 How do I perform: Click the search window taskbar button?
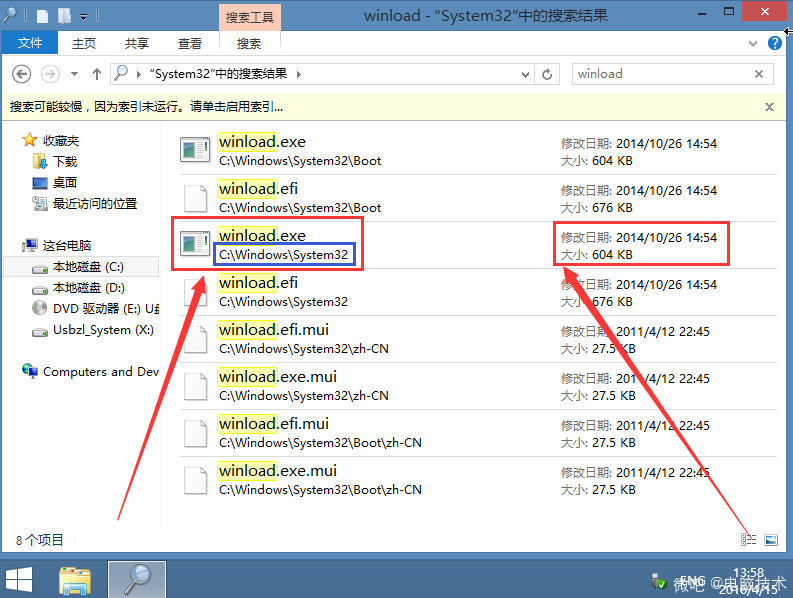point(137,580)
